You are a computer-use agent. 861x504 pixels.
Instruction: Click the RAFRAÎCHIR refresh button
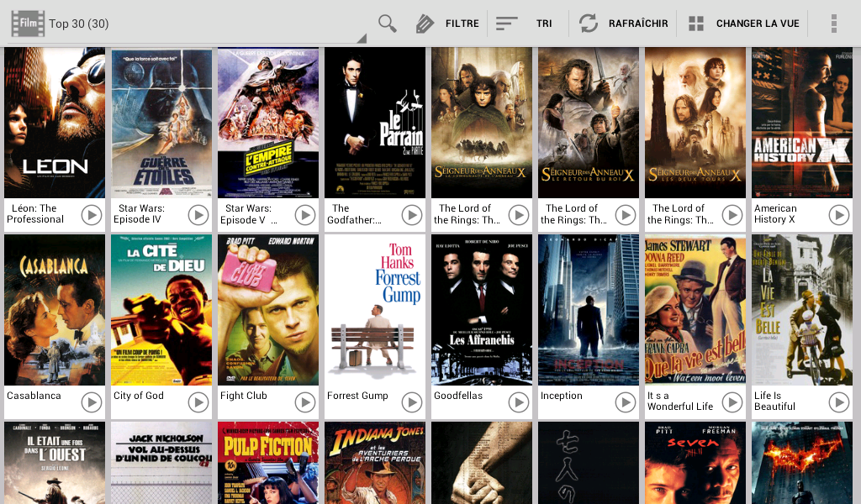[623, 24]
